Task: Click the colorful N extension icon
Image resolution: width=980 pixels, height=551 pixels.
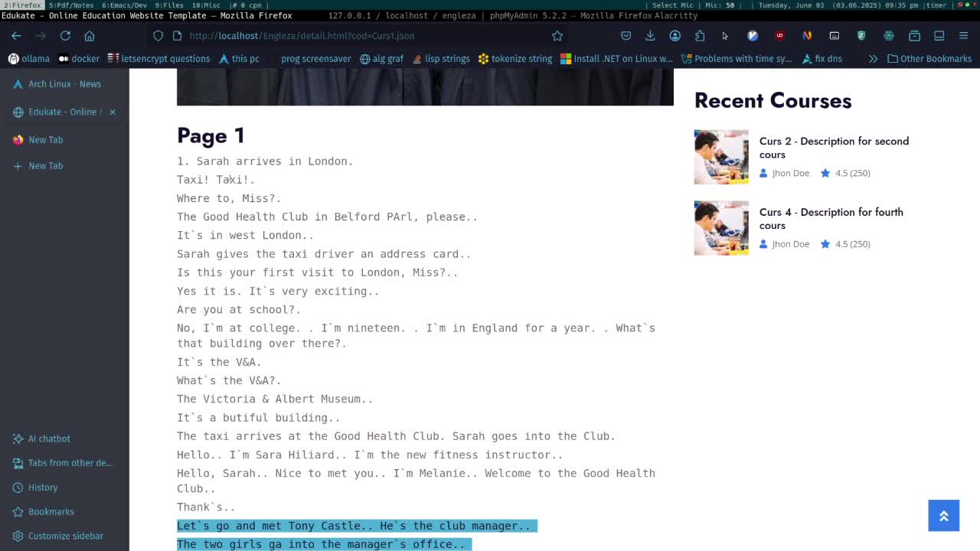Action: (807, 35)
